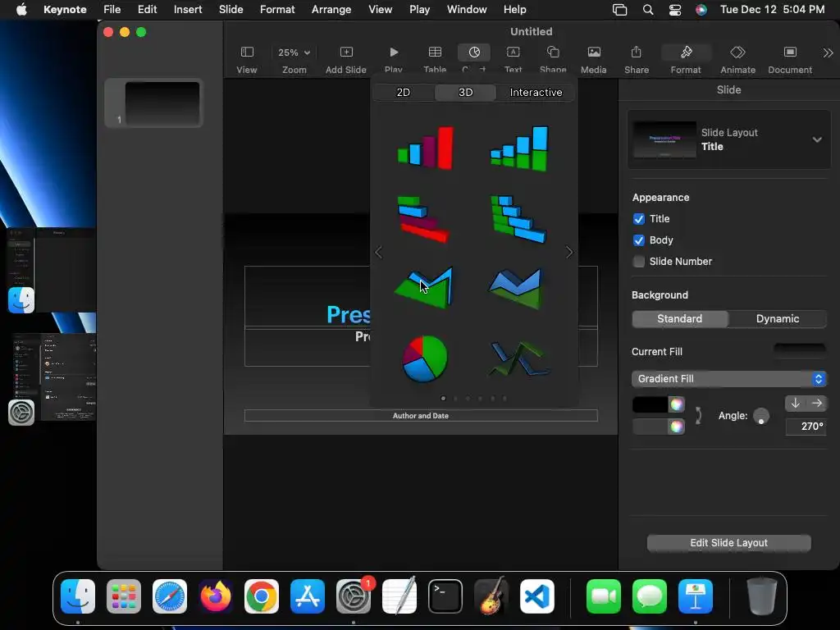The height and width of the screenshot is (630, 840).
Task: Open the Play menu
Action: click(419, 10)
